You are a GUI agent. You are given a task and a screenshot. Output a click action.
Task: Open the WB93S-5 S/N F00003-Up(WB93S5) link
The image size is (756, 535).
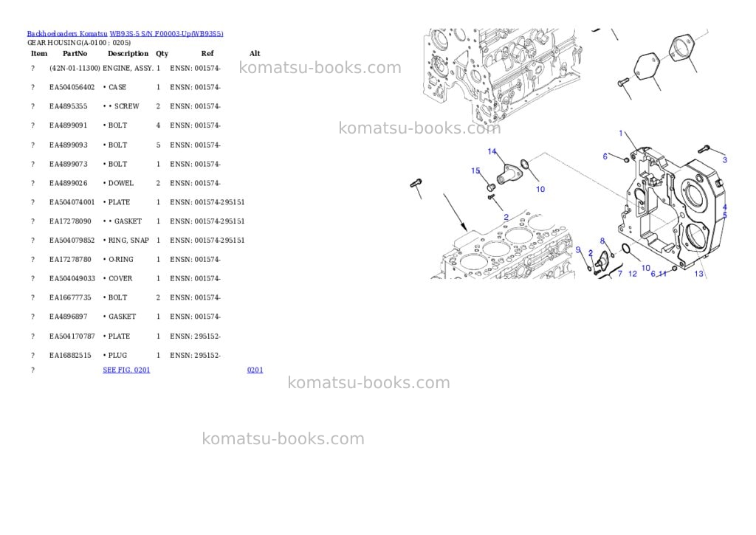click(x=166, y=34)
